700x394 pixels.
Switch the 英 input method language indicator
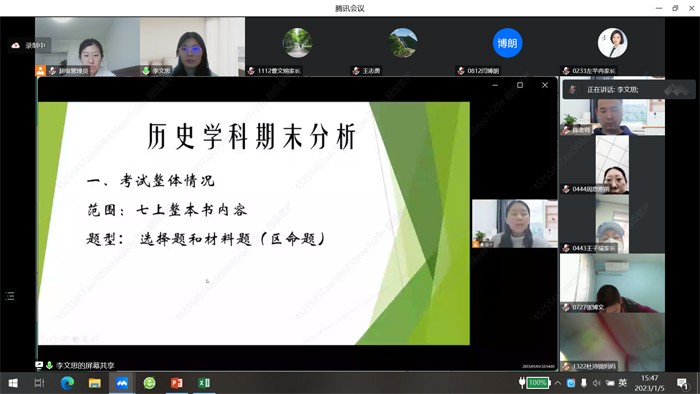point(623,382)
